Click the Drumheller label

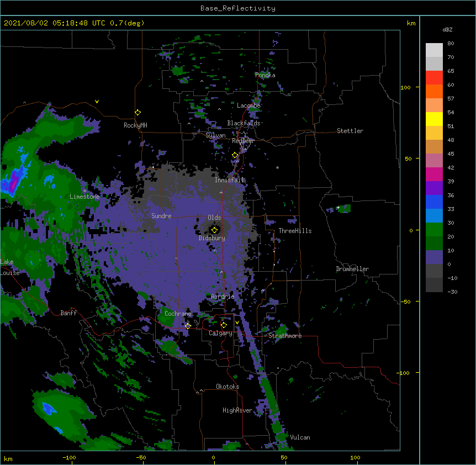(352, 269)
